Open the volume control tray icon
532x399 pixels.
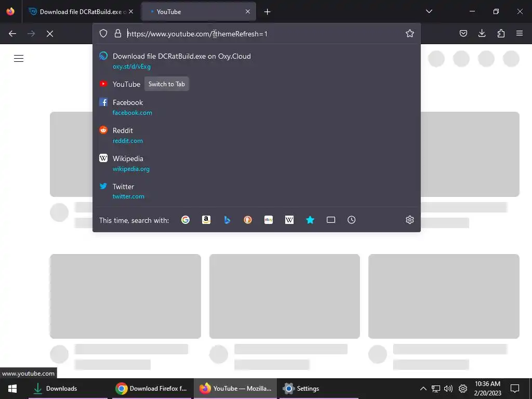[448, 389]
